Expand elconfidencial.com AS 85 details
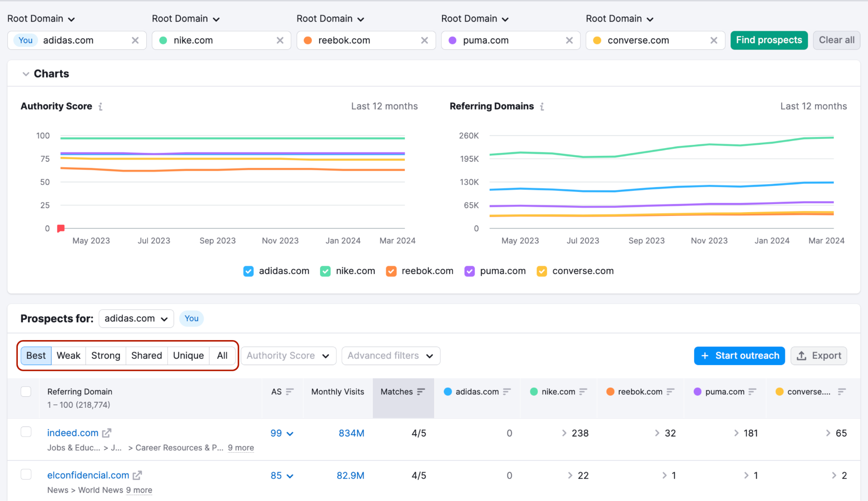This screenshot has width=868, height=501. point(282,476)
